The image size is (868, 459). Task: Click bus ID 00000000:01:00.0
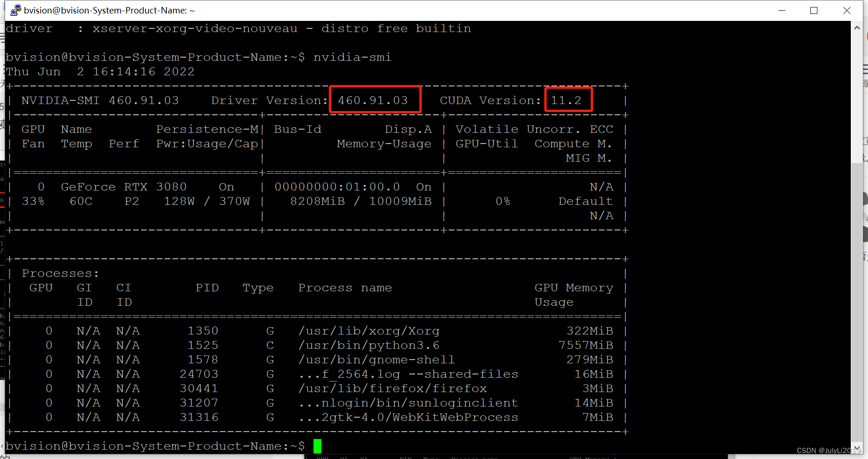(337, 187)
